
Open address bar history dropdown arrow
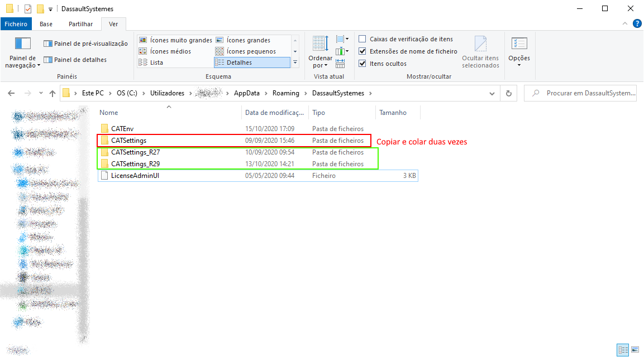pyautogui.click(x=494, y=93)
